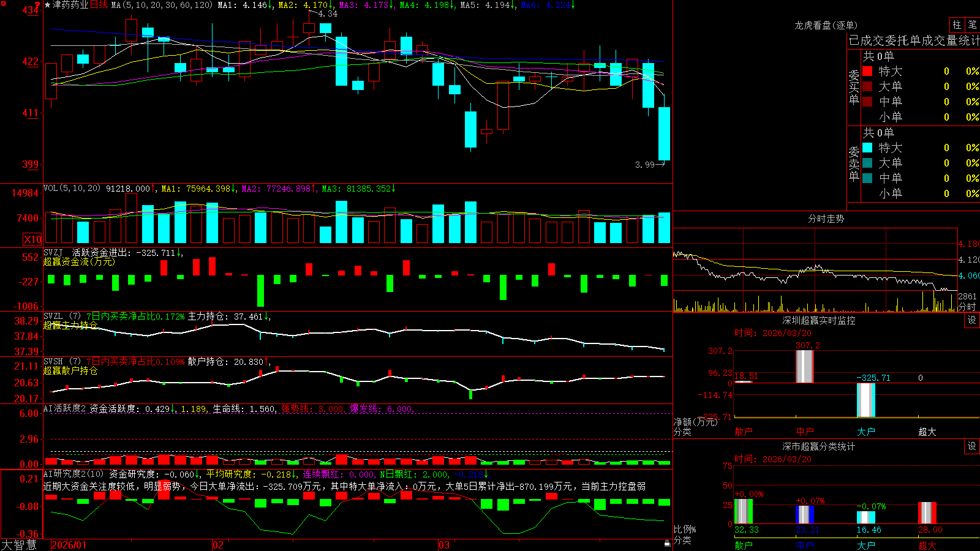Click the 大户 16.46 bar in 分类统计
The height and width of the screenshot is (551, 980).
866,517
